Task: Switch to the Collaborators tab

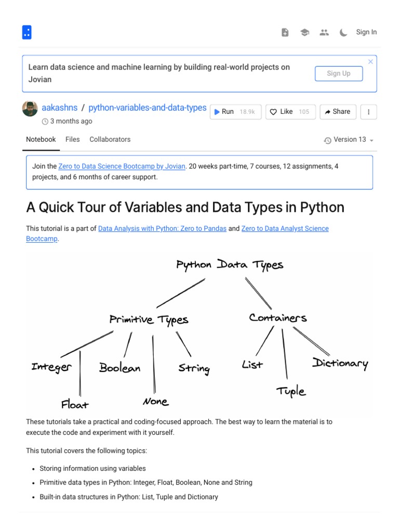Action: [110, 139]
